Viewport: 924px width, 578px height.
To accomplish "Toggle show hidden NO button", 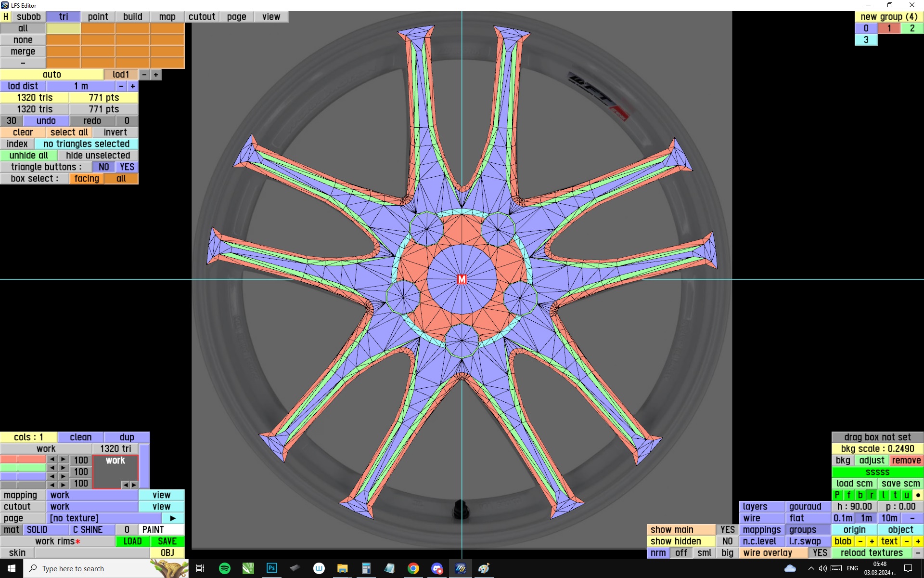I will pos(727,541).
